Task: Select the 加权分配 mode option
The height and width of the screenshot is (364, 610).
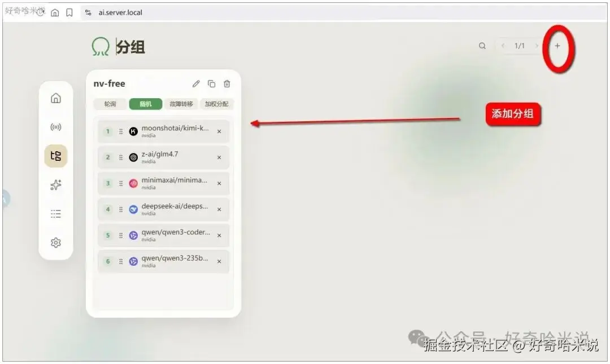Action: (x=217, y=104)
